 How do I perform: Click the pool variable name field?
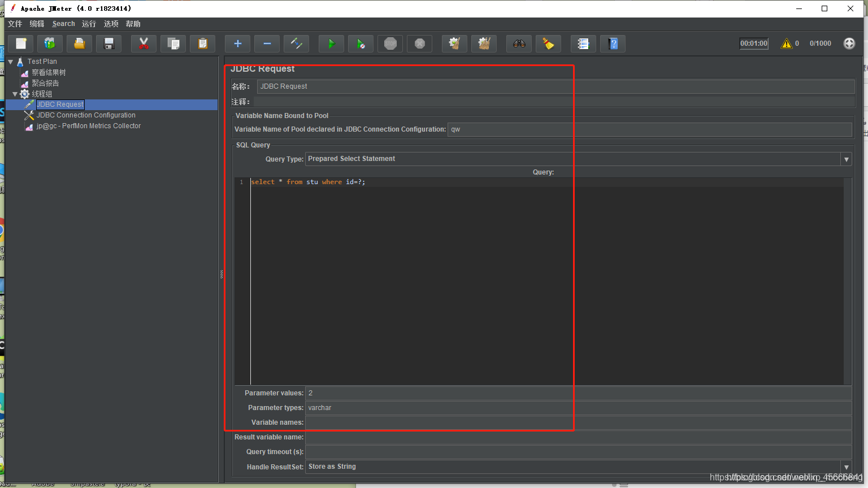[x=649, y=129]
